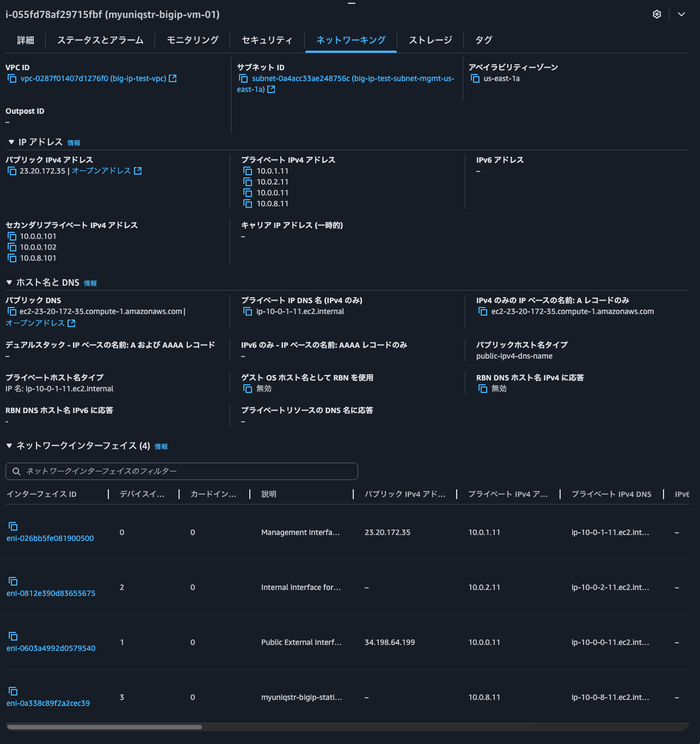This screenshot has width=700, height=744.
Task: Open the セキュリティ tab
Action: (267, 40)
